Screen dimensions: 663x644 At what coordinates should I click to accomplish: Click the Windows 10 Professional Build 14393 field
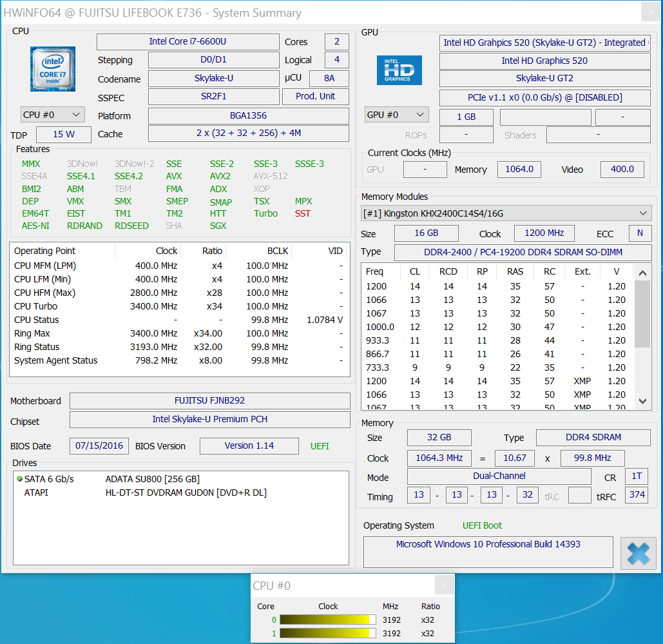488,552
